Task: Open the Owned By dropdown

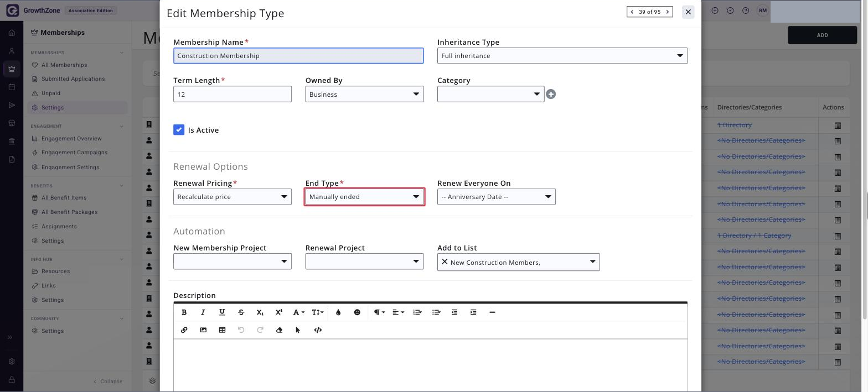Action: pos(364,94)
